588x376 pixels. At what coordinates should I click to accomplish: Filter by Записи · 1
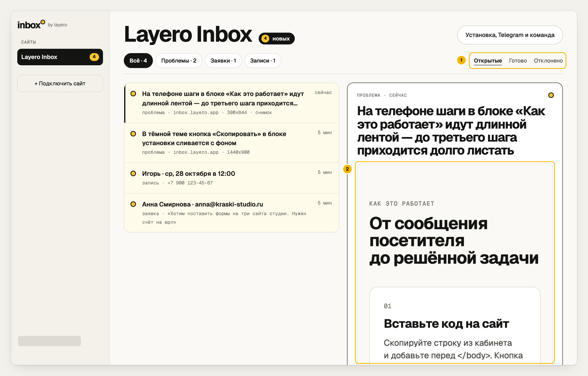pos(263,61)
